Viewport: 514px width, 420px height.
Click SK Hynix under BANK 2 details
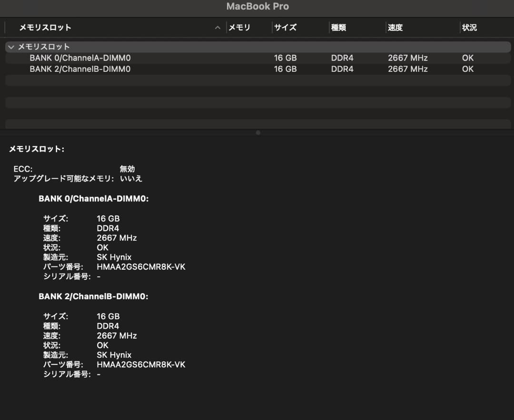(x=114, y=355)
